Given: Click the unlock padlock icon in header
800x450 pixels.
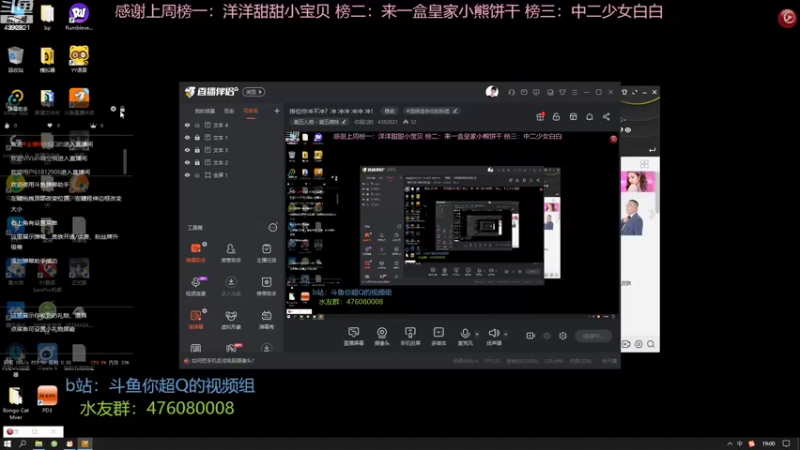Looking at the screenshot, I should coord(556,117).
